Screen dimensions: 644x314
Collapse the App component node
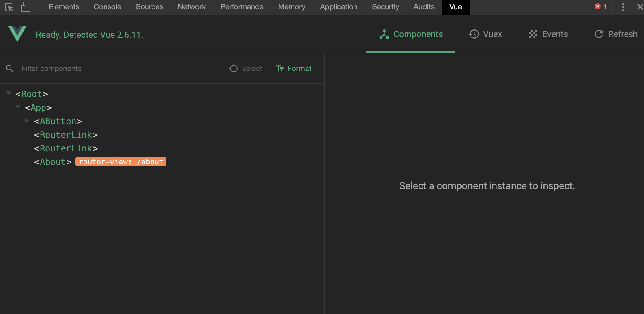(x=18, y=107)
